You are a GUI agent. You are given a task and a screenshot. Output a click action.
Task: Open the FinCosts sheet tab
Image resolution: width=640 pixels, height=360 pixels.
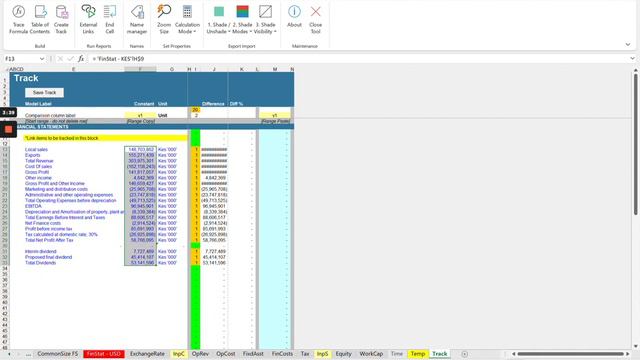[282, 354]
